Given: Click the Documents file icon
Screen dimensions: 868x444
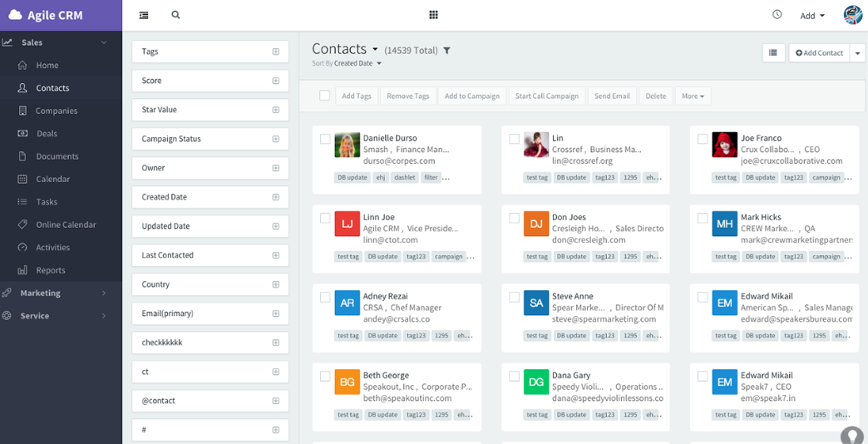Looking at the screenshot, I should pos(22,156).
